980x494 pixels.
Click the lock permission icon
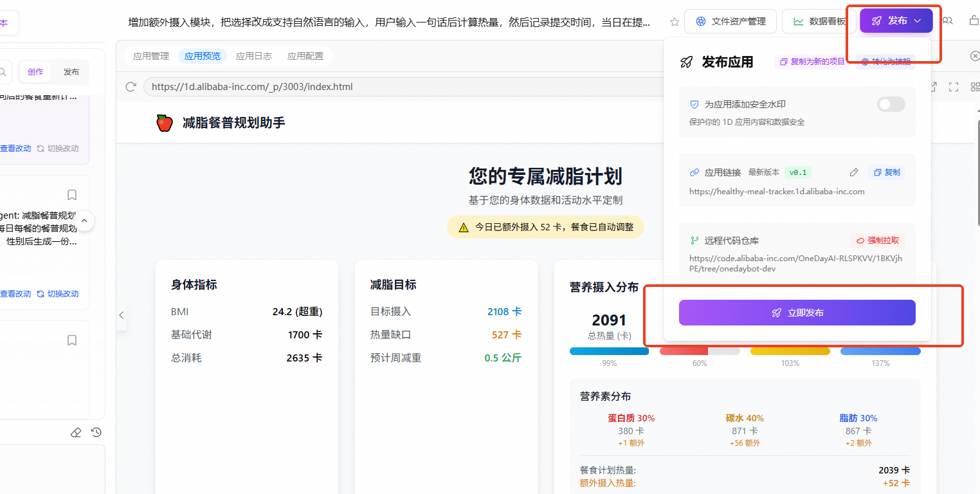pyautogui.click(x=974, y=21)
